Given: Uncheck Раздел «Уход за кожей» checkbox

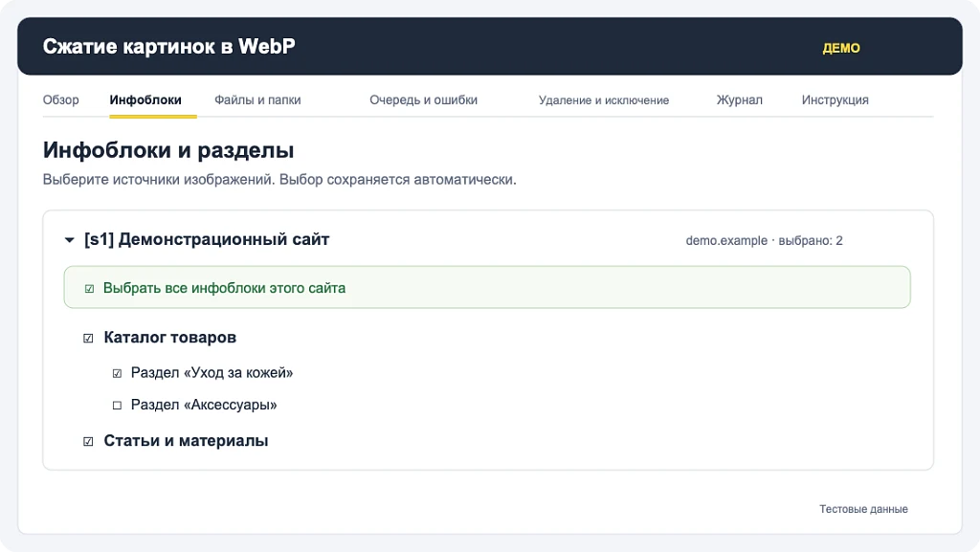Looking at the screenshot, I should [x=117, y=373].
